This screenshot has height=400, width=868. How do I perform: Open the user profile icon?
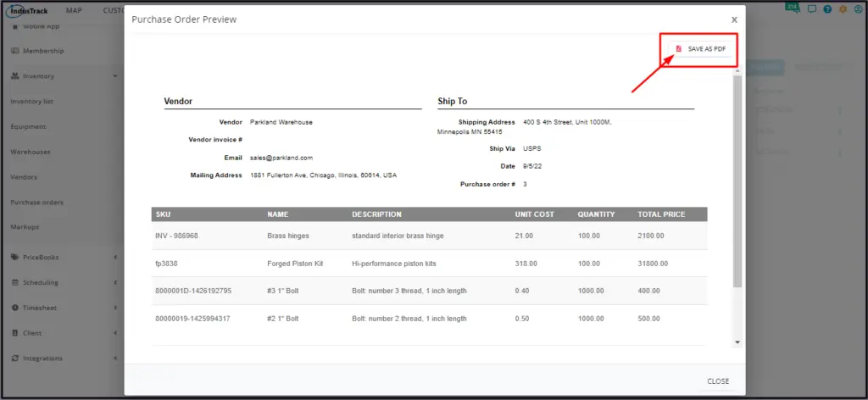pyautogui.click(x=858, y=8)
